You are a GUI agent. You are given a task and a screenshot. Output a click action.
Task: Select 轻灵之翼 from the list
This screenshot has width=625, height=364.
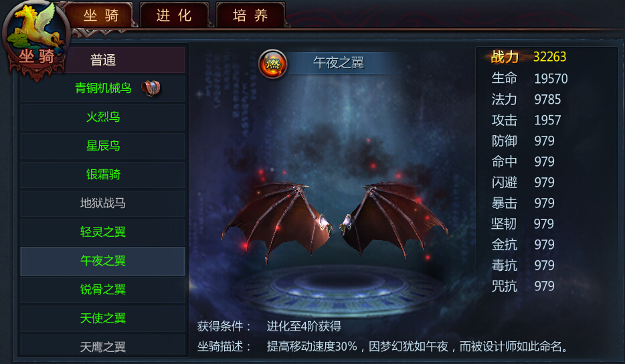tap(103, 232)
